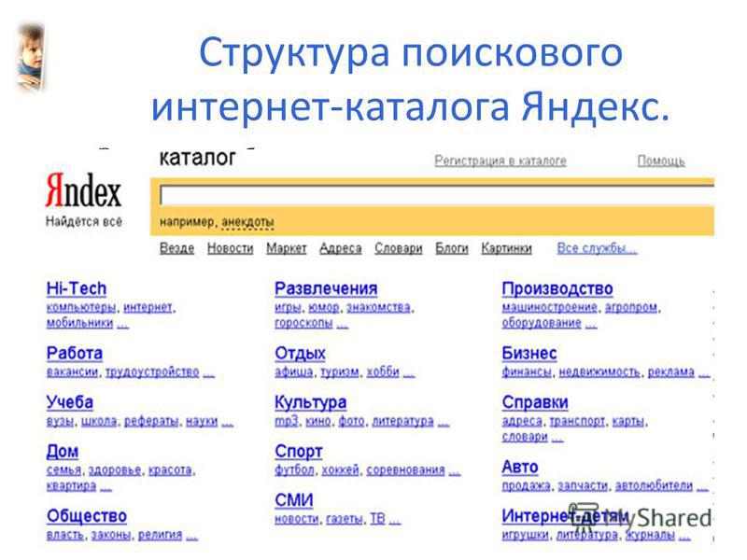747x560 pixels.
Task: Switch to the Адреса search tab
Action: [341, 248]
